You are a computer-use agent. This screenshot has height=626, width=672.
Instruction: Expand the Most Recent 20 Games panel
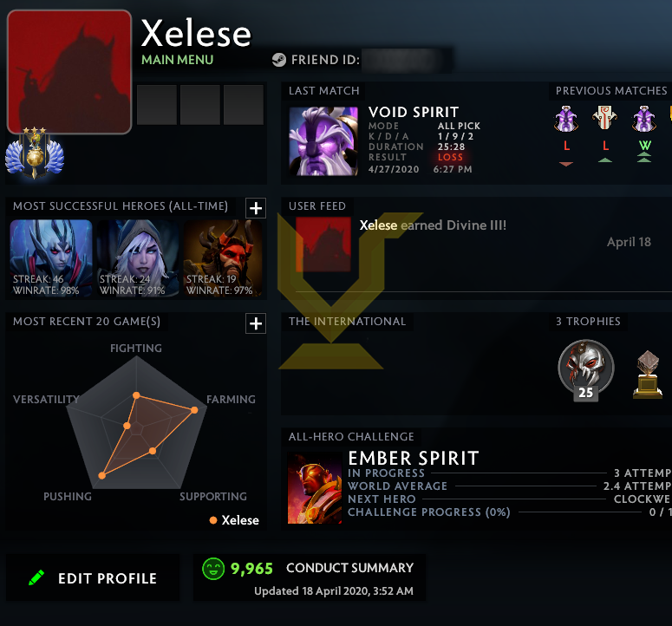point(256,323)
